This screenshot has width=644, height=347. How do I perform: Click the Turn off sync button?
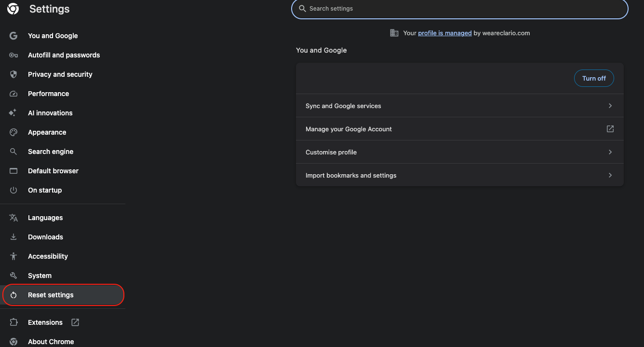pos(594,78)
